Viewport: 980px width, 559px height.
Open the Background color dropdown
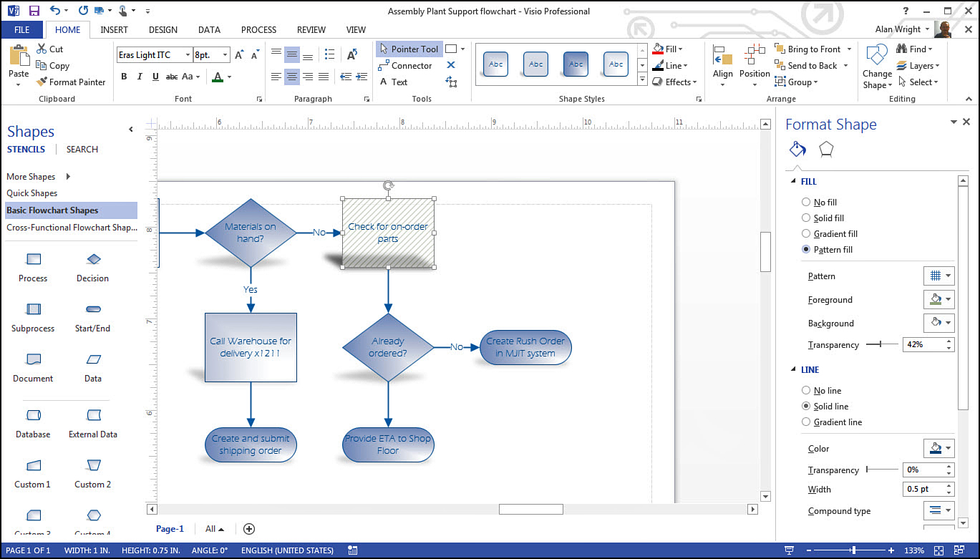pos(939,323)
